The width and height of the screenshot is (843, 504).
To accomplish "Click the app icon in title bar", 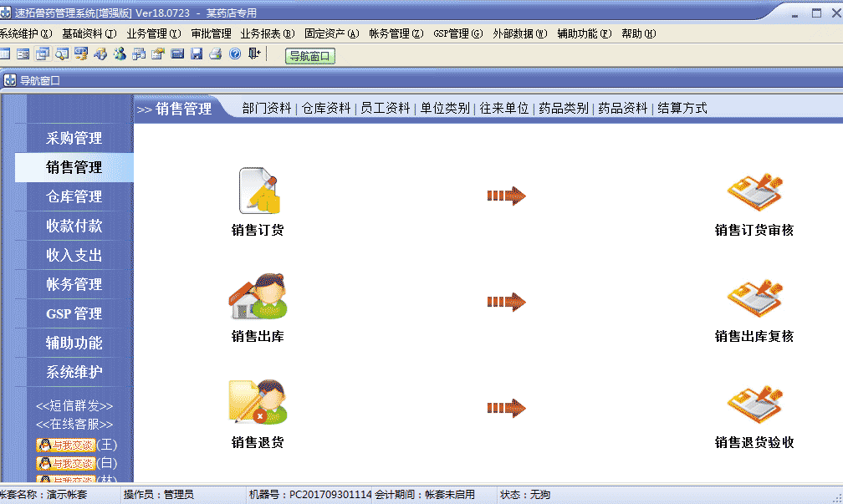I will coord(5,13).
